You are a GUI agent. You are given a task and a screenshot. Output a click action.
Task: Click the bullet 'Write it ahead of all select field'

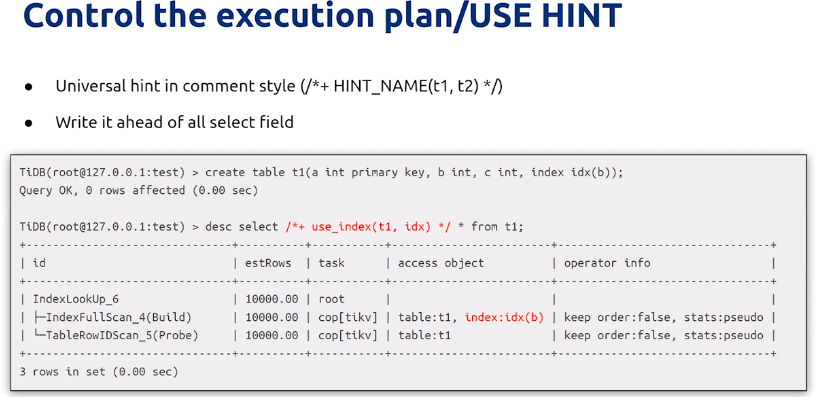tap(174, 122)
